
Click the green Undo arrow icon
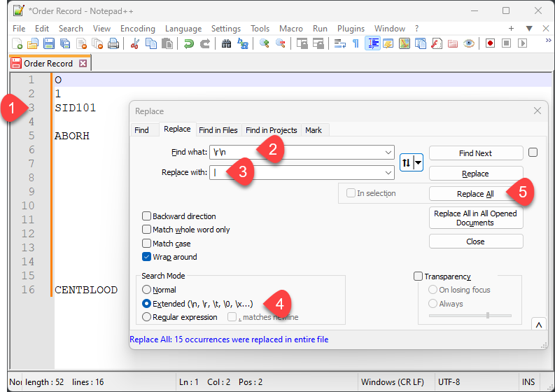[189, 43]
